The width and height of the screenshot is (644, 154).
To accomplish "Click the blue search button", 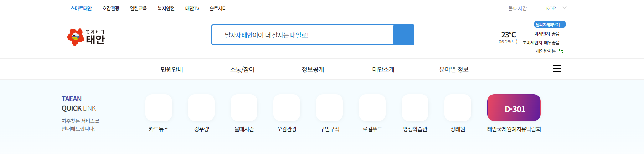I will 404,34.
